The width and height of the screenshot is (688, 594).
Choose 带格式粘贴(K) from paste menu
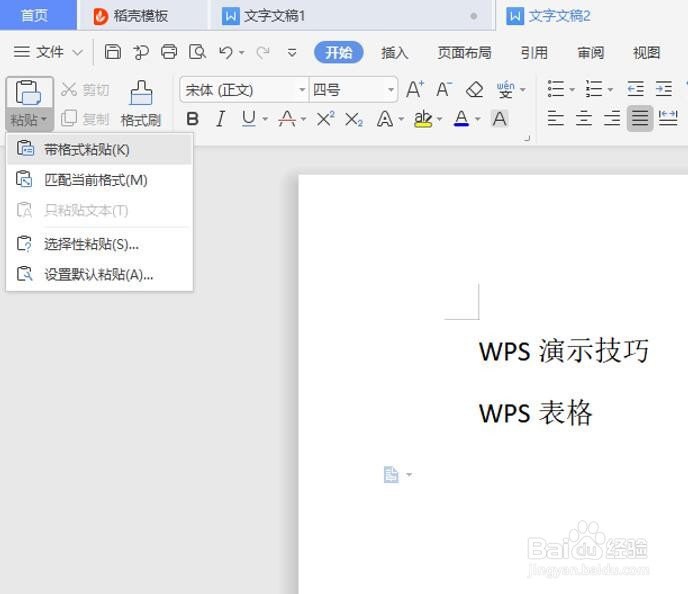tap(100, 150)
